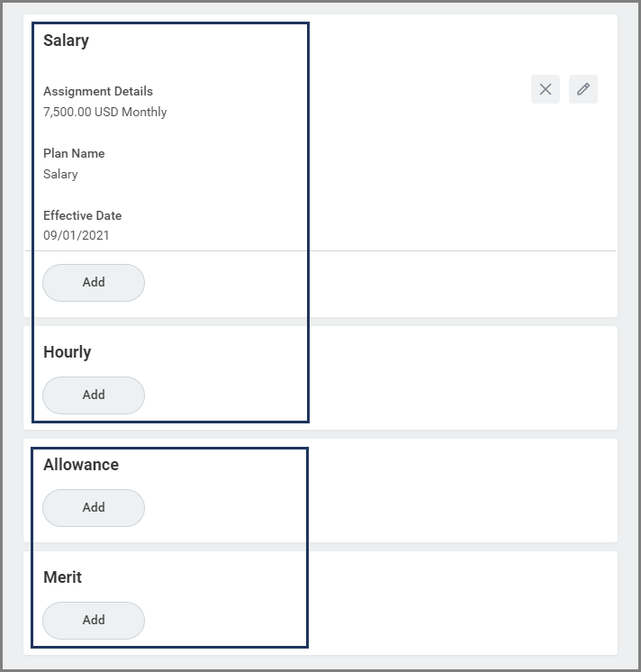Select the 7,500.00 USD Monthly amount
The width and height of the screenshot is (641, 672).
point(105,113)
